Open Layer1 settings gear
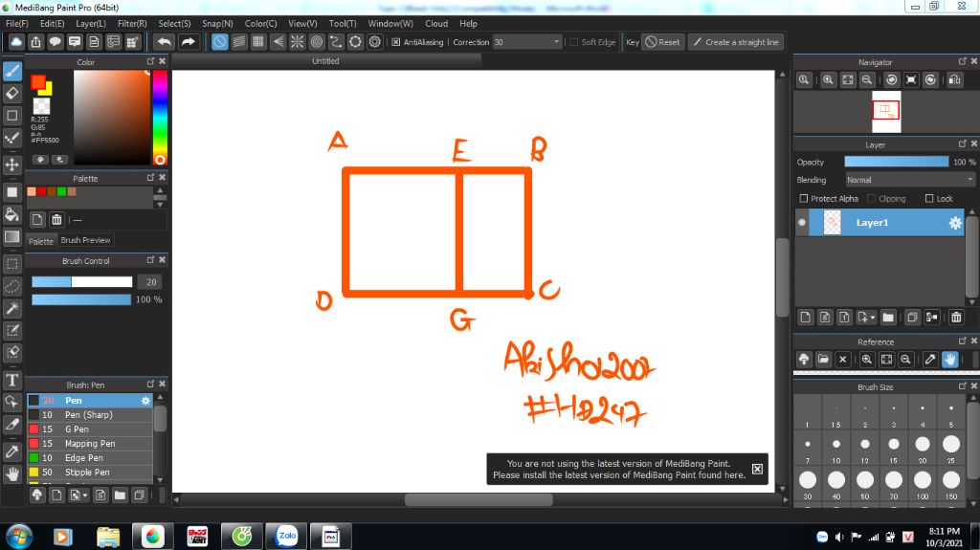Image resolution: width=980 pixels, height=550 pixels. [955, 223]
